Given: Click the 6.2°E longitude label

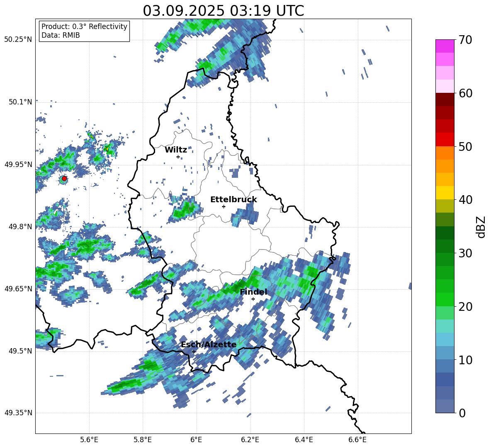Looking at the screenshot, I should (x=250, y=440).
